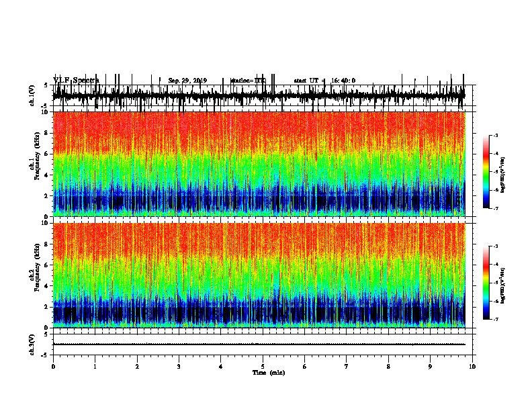This screenshot has height=411, width=532.
Task: Click the ch.3 voltage waveform trace
Action: pos(259,345)
